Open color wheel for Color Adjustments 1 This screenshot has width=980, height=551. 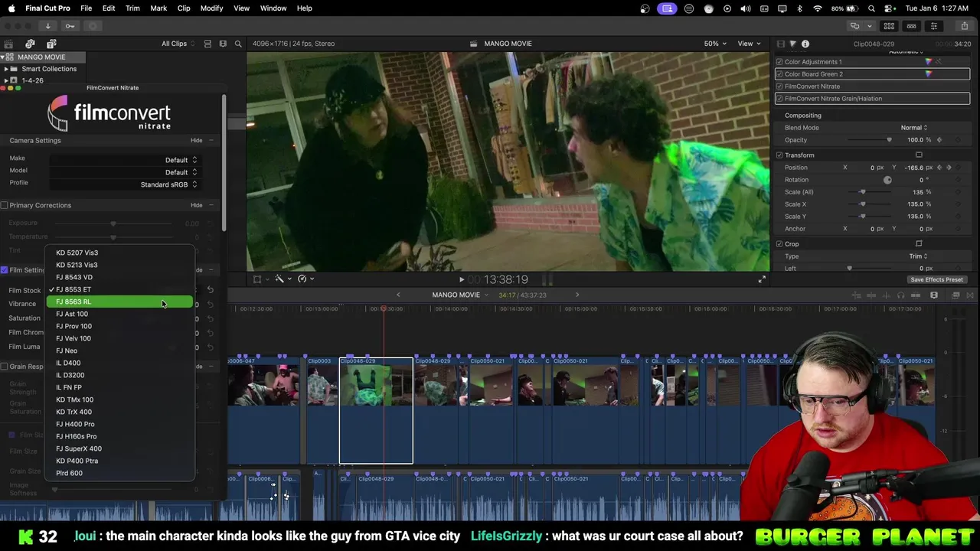pyautogui.click(x=929, y=62)
